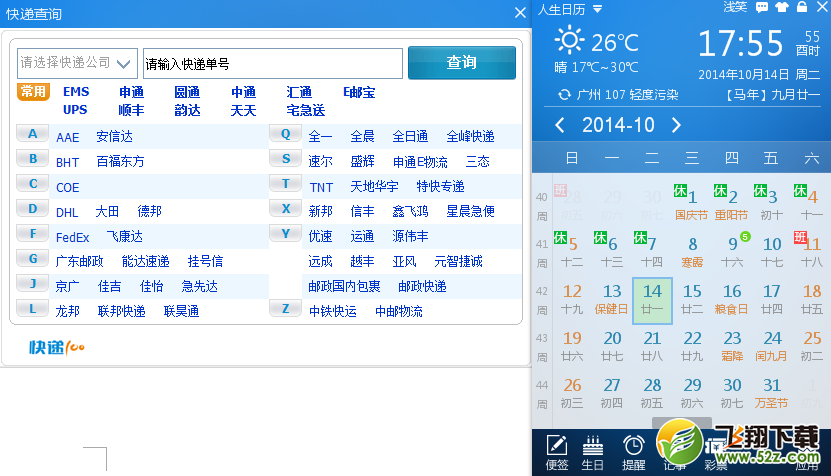The image size is (831, 476).
Task: Pick 中铁快运 courier entry
Action: pyautogui.click(x=333, y=312)
